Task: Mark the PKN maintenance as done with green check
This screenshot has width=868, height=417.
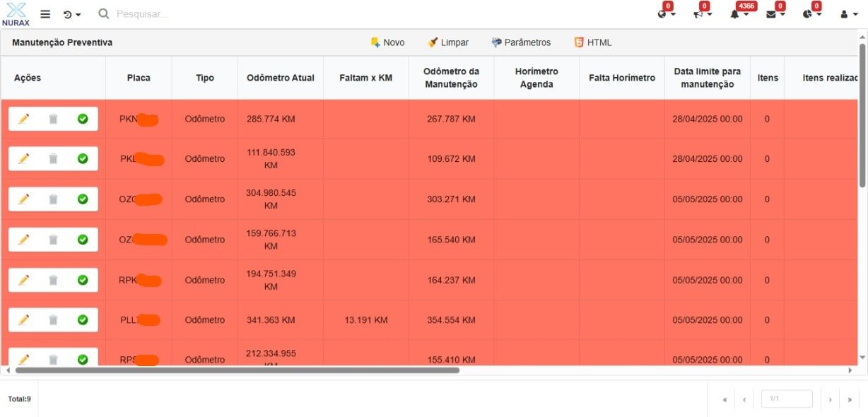Action: 83,119
